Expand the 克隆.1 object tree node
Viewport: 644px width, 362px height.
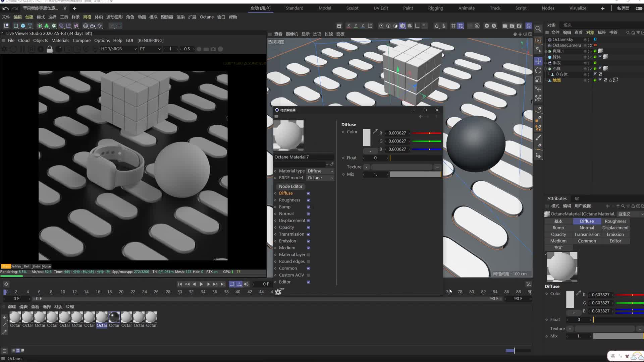[x=546, y=51]
